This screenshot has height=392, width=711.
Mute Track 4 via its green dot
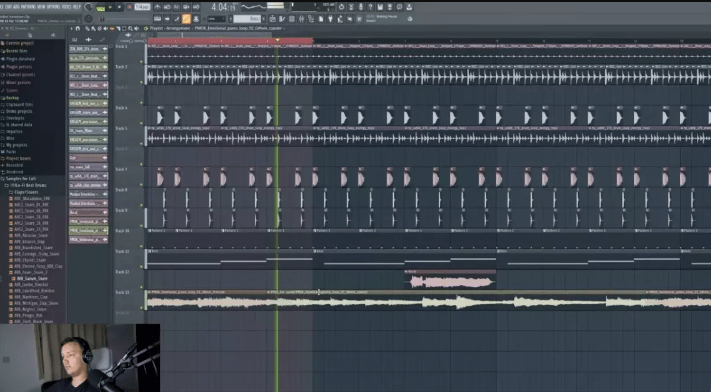141,124
